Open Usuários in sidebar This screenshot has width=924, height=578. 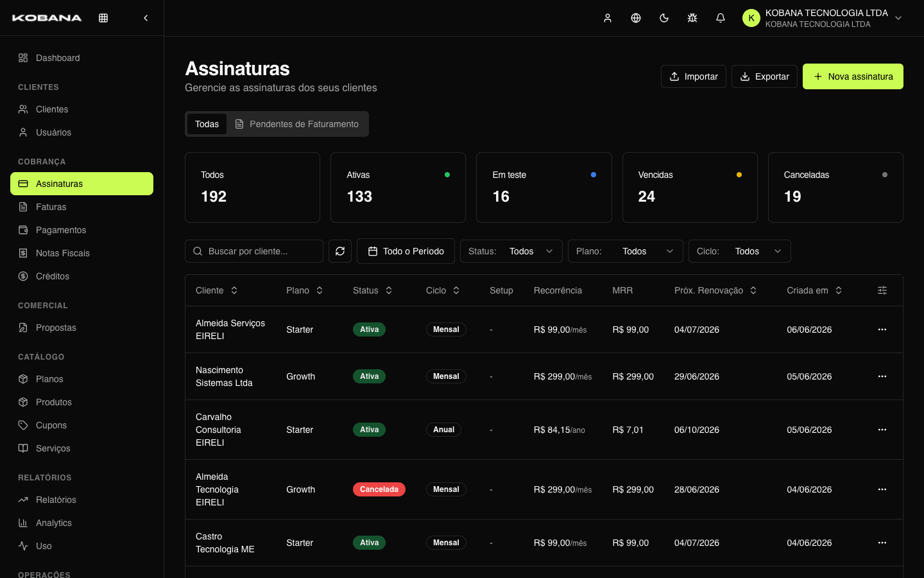point(81,132)
